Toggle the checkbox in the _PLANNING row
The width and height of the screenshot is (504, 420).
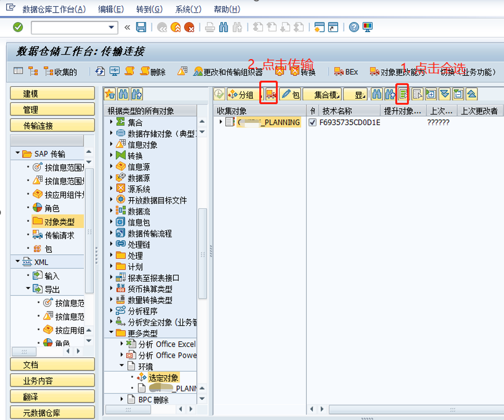[312, 122]
